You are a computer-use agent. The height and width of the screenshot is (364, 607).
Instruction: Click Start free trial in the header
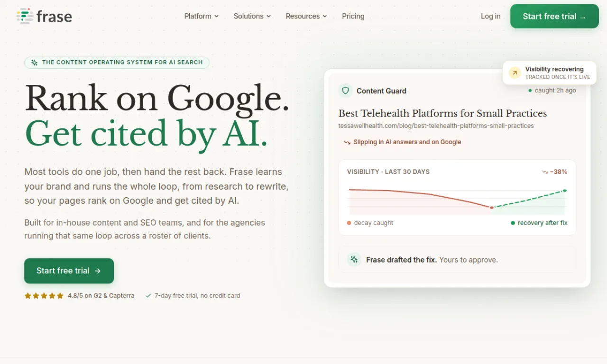(x=554, y=16)
